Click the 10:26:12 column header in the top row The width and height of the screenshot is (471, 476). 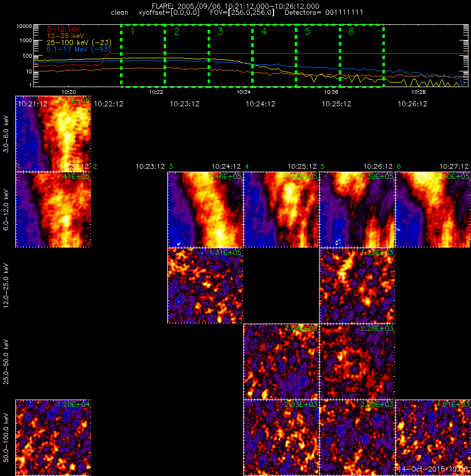pyautogui.click(x=412, y=104)
